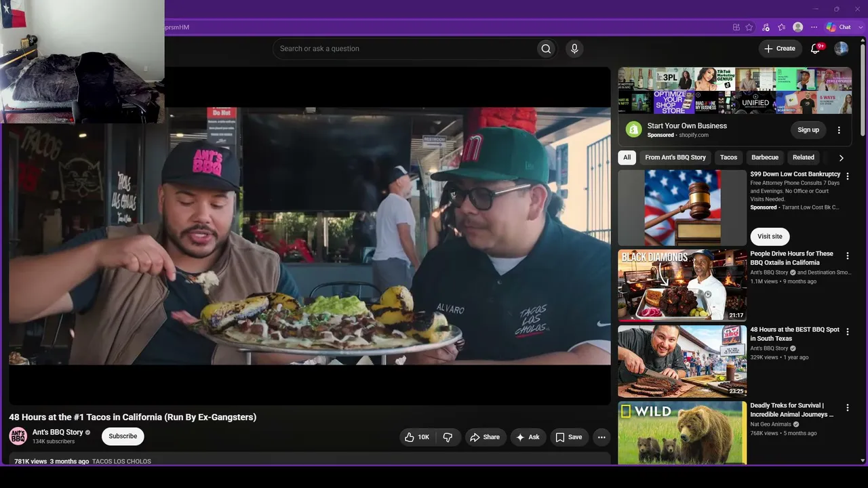Open options for South Texas BBQ video
The image size is (868, 488).
(847, 331)
